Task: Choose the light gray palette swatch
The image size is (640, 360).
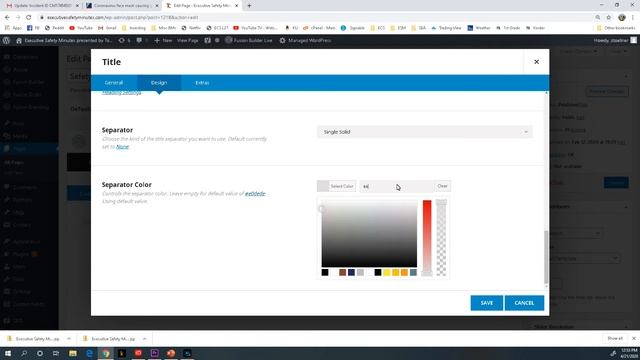Action: (x=360, y=272)
